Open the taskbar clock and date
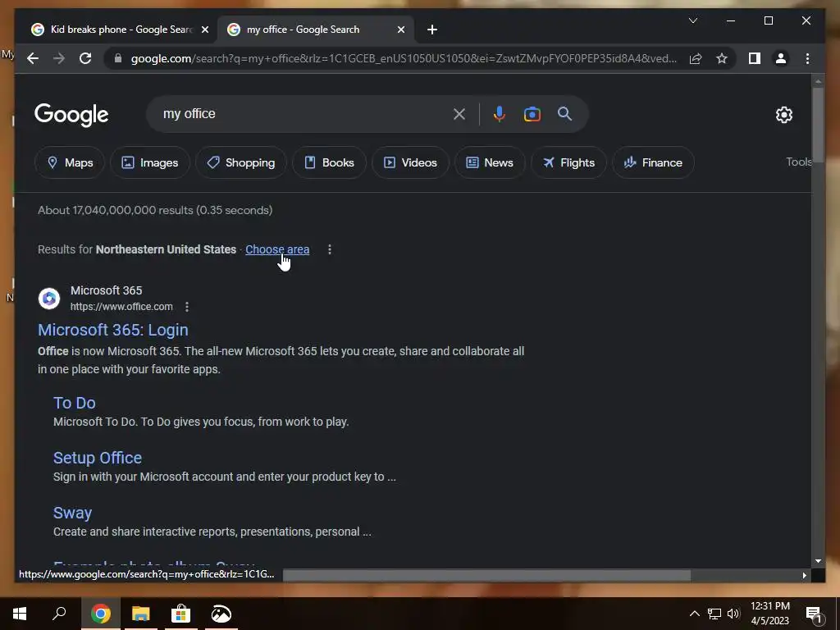The image size is (840, 630). pyautogui.click(x=769, y=614)
